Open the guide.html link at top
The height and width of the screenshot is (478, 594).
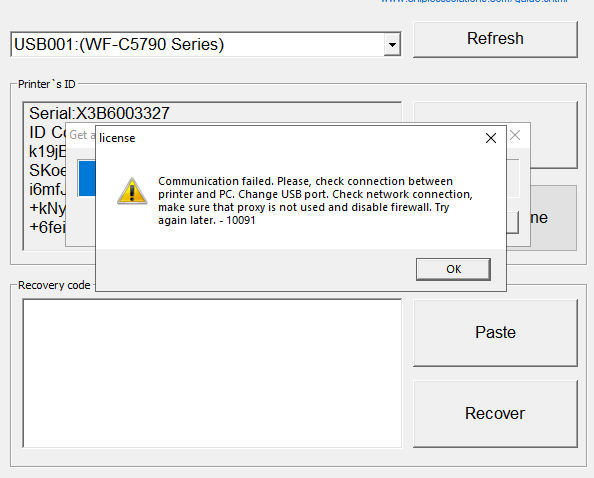pyautogui.click(x=474, y=2)
